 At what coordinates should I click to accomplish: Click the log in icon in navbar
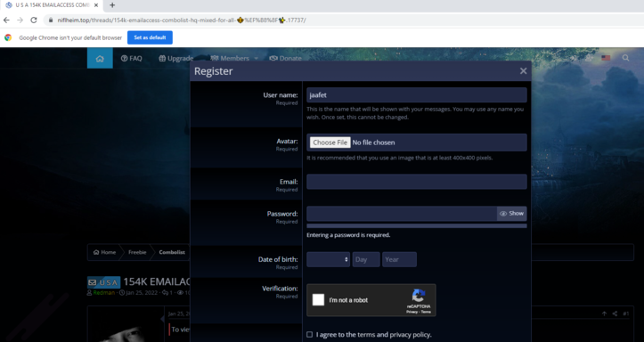tap(574, 58)
